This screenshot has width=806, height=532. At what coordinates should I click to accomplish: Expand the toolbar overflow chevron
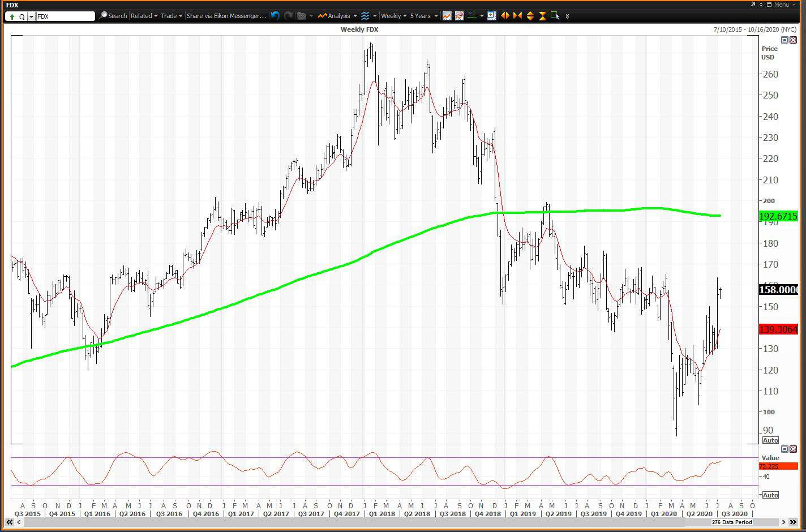coord(567,16)
